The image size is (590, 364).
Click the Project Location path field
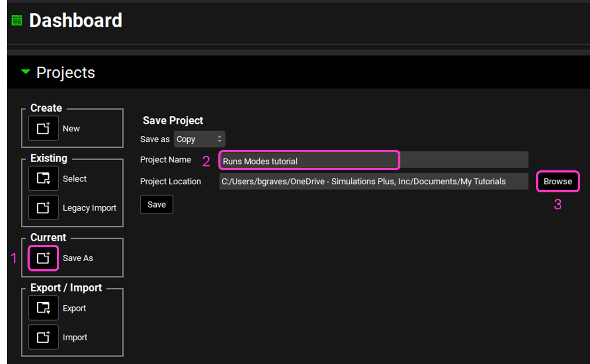(373, 181)
